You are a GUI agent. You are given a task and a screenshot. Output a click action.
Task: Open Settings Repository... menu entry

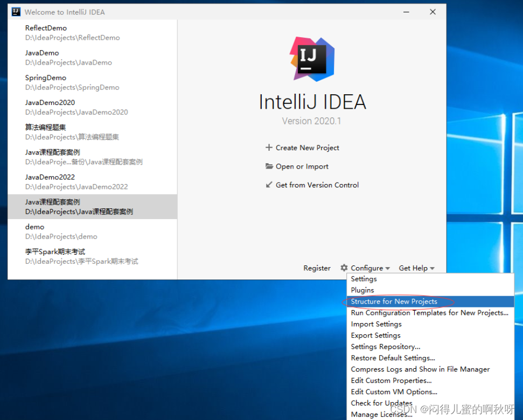pyautogui.click(x=430, y=347)
